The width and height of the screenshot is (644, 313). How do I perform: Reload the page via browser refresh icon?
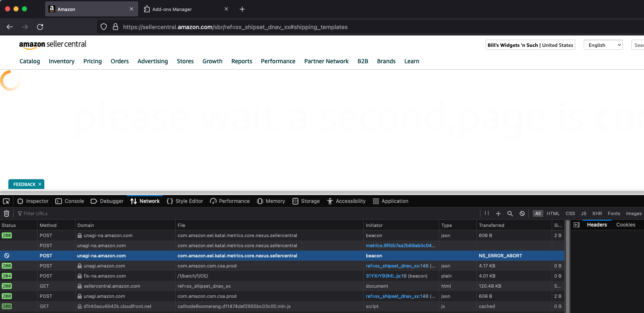tap(40, 27)
